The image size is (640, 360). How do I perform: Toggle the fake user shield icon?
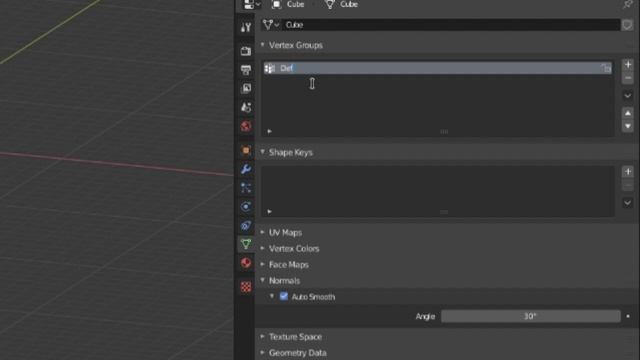click(627, 25)
